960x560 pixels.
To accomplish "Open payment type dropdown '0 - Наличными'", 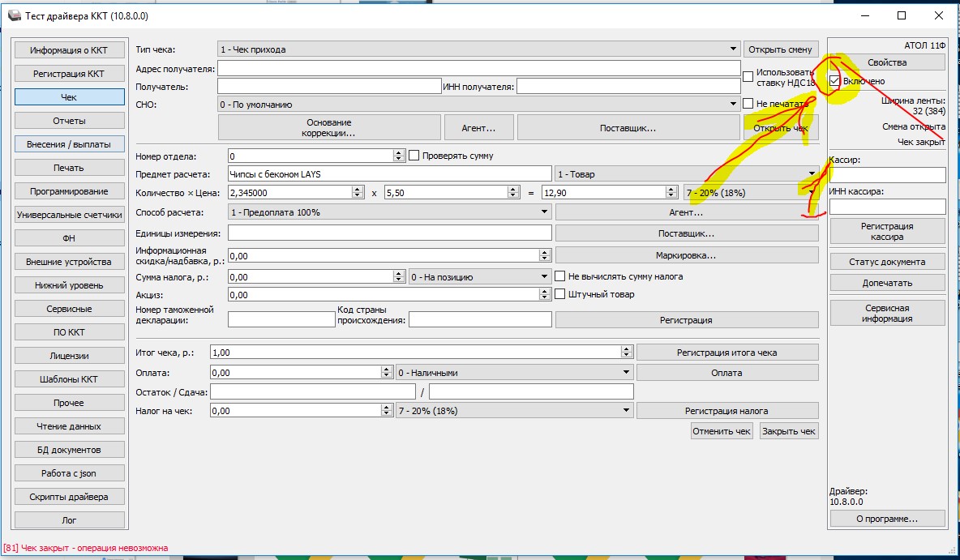I will pyautogui.click(x=626, y=373).
